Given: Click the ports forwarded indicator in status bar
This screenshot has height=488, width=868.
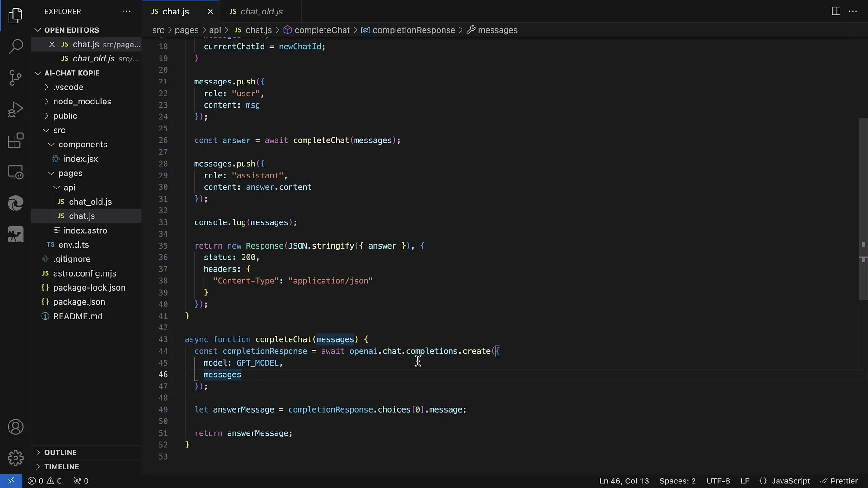Looking at the screenshot, I should click(81, 481).
